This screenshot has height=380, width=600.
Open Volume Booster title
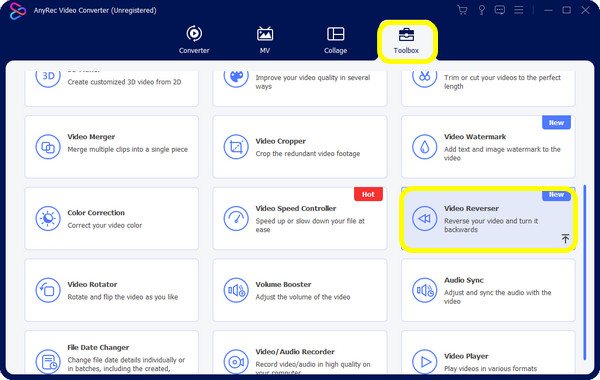tap(283, 284)
